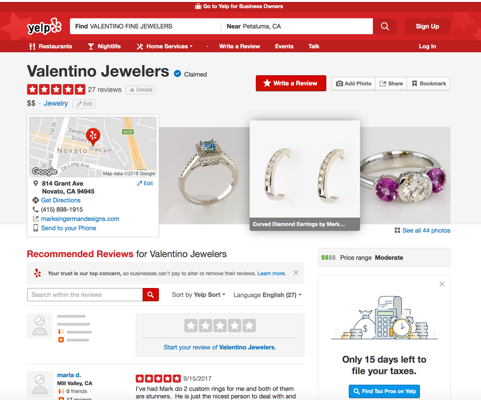Click the Yelp logo
This screenshot has width=481, height=400.
point(44,26)
